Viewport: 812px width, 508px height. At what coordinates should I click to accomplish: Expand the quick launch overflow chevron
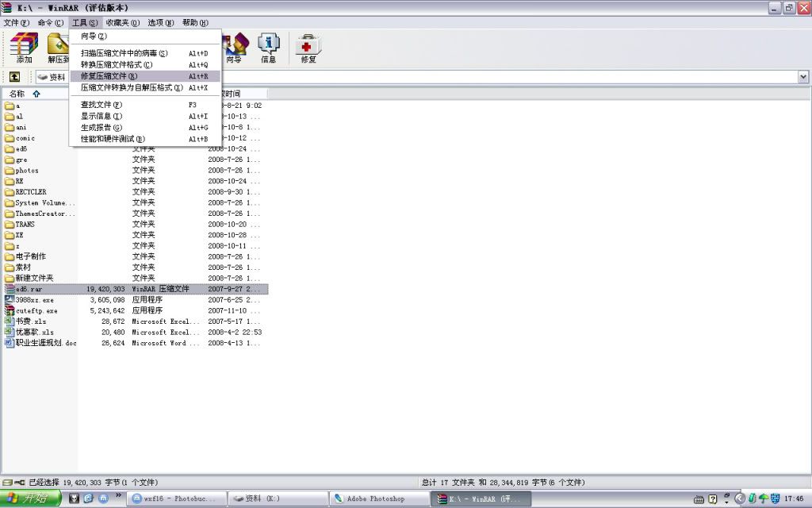point(118,495)
